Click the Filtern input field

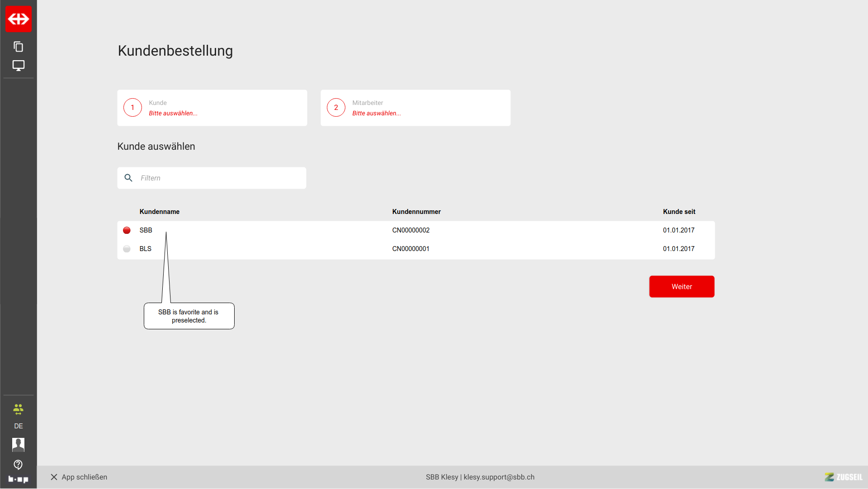click(221, 178)
